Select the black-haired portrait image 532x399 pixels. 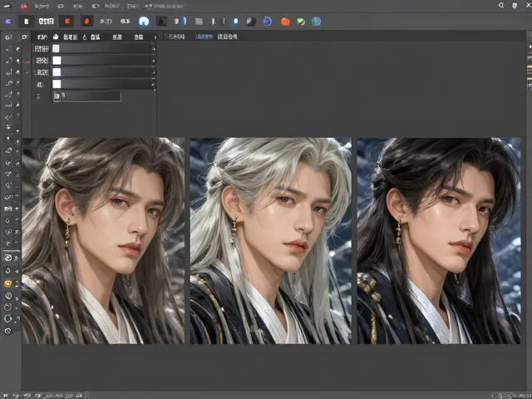pos(439,240)
